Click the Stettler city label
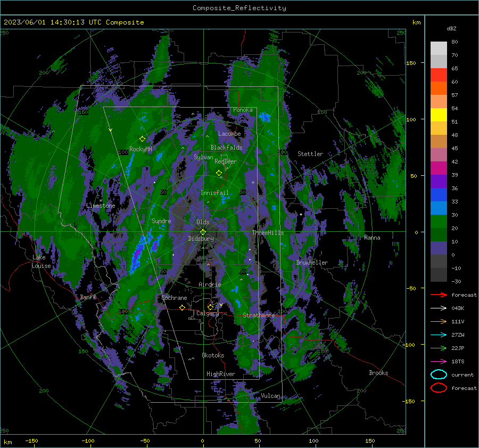The height and width of the screenshot is (448, 479). coord(310,154)
